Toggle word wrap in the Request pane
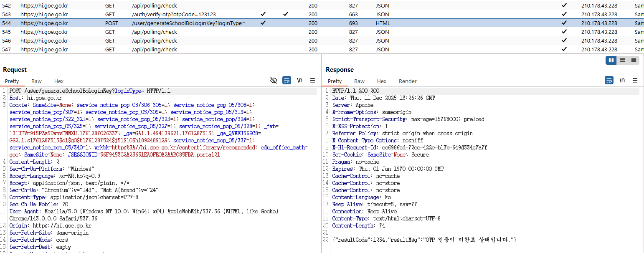This screenshot has width=644, height=253. pos(287,80)
